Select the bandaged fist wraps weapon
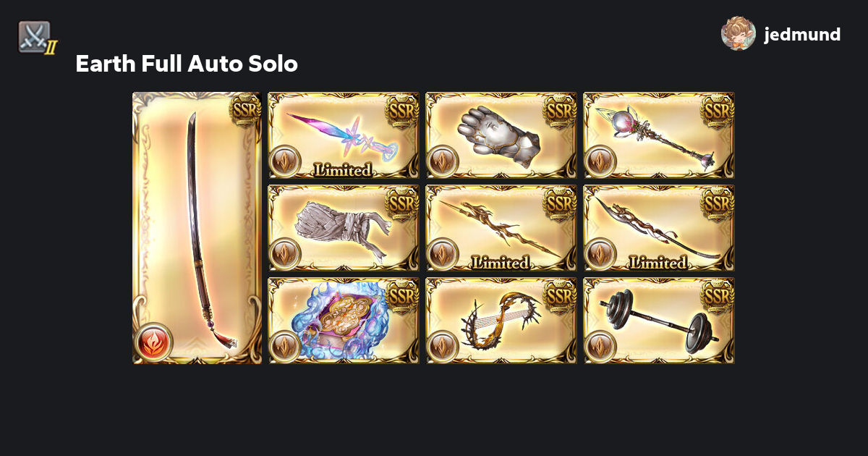 tap(344, 228)
